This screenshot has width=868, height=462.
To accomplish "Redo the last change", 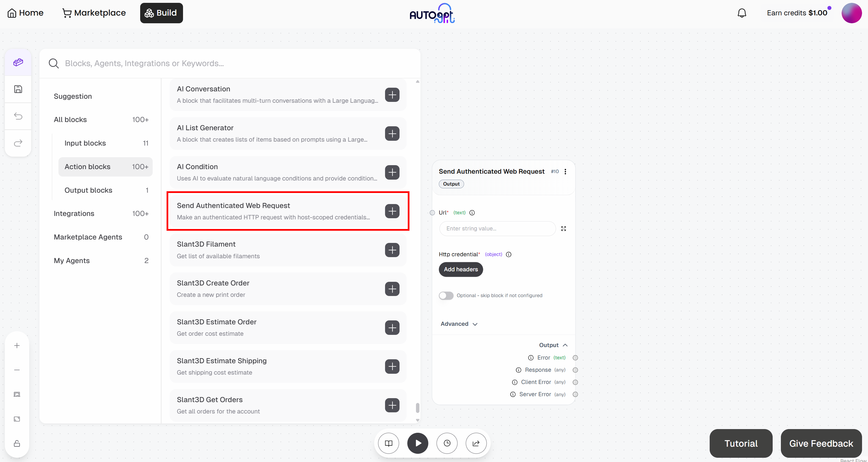I will point(18,143).
